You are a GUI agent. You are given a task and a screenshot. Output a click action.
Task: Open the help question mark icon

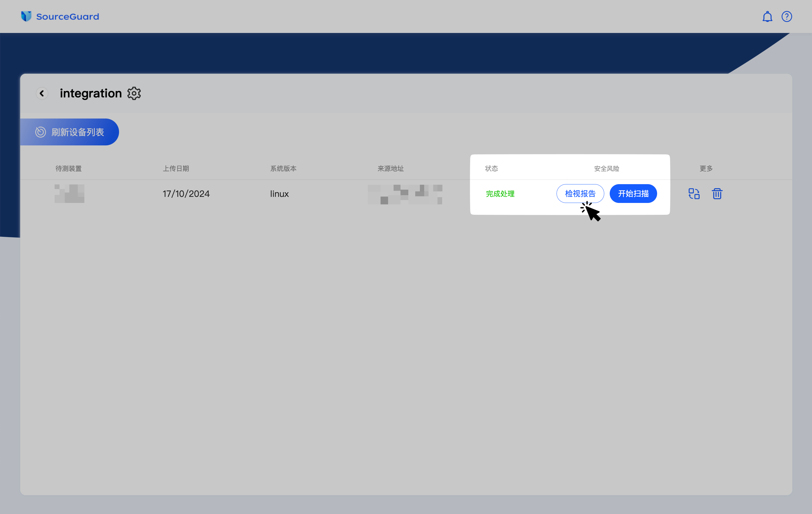point(787,16)
